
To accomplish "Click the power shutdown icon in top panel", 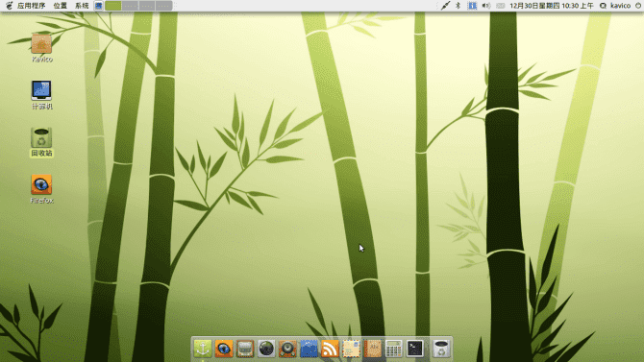I will [x=638, y=6].
